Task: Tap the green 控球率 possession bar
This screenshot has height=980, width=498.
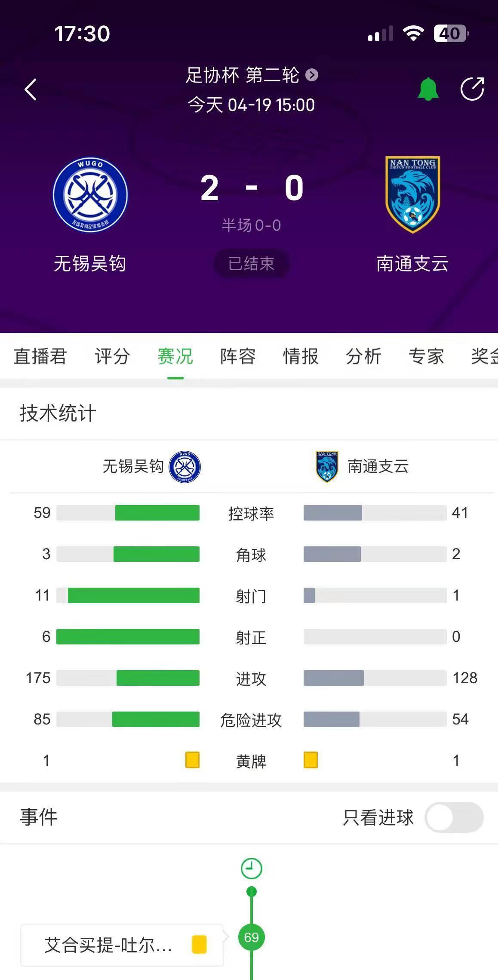Action: click(x=157, y=513)
